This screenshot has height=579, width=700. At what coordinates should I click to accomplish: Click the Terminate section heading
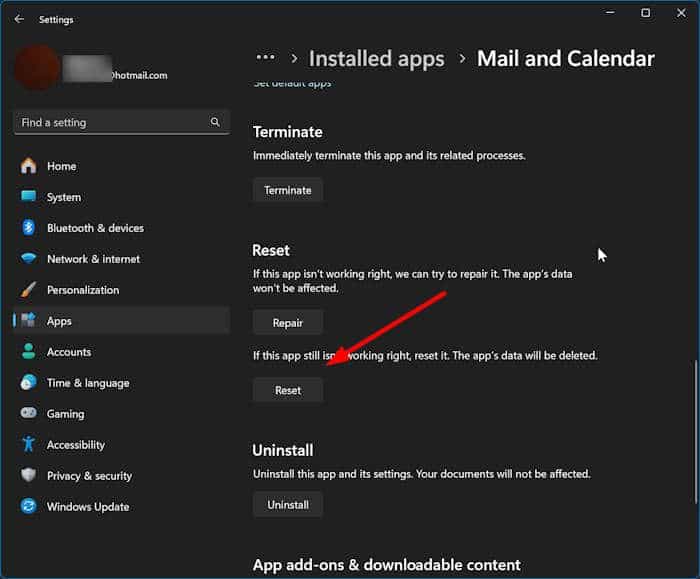coord(288,132)
